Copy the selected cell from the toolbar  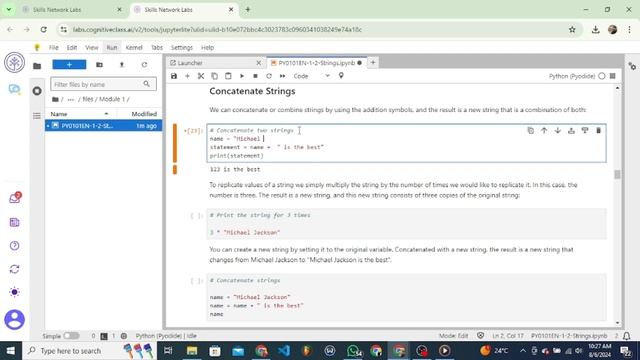coord(214,76)
